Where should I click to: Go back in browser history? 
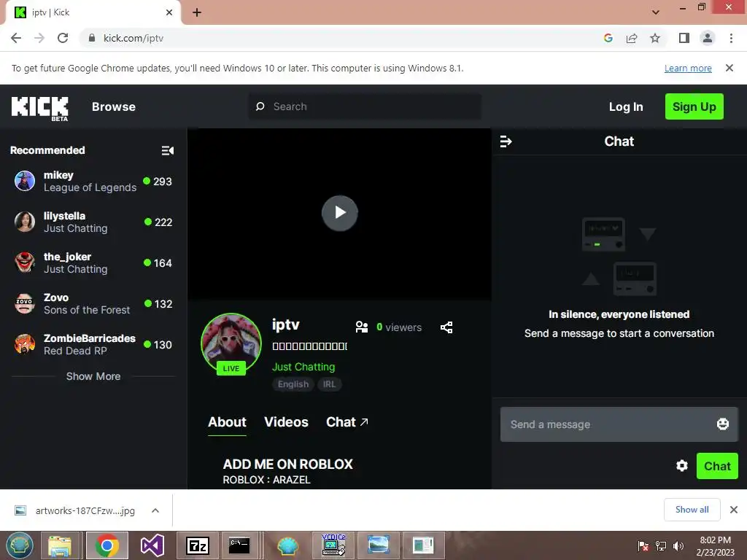pos(16,38)
